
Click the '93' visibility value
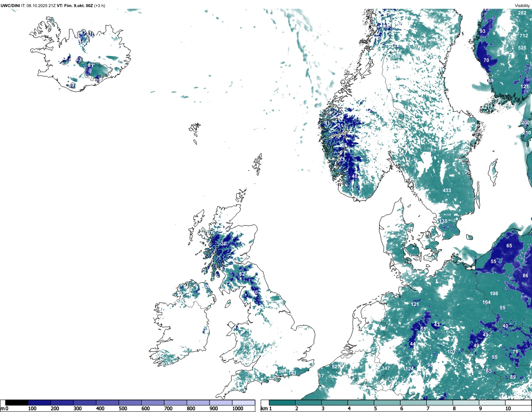[x=483, y=31]
